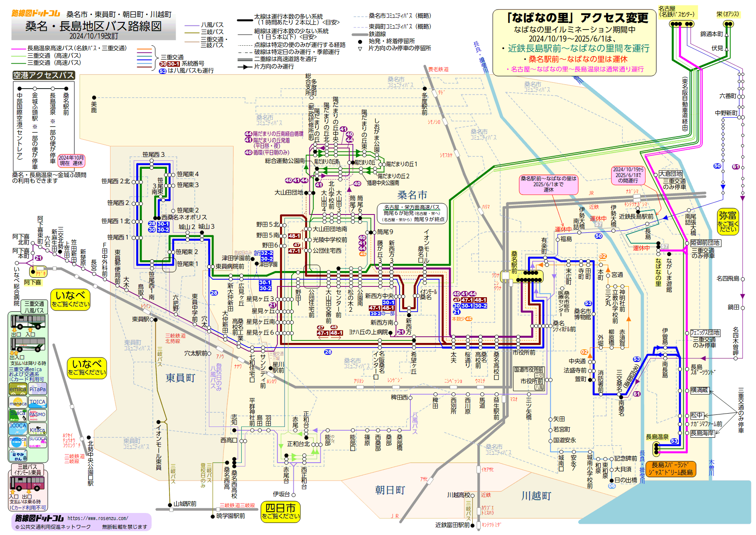Click the 伊坂台 stop label
756x535 pixels.
click(281, 494)
